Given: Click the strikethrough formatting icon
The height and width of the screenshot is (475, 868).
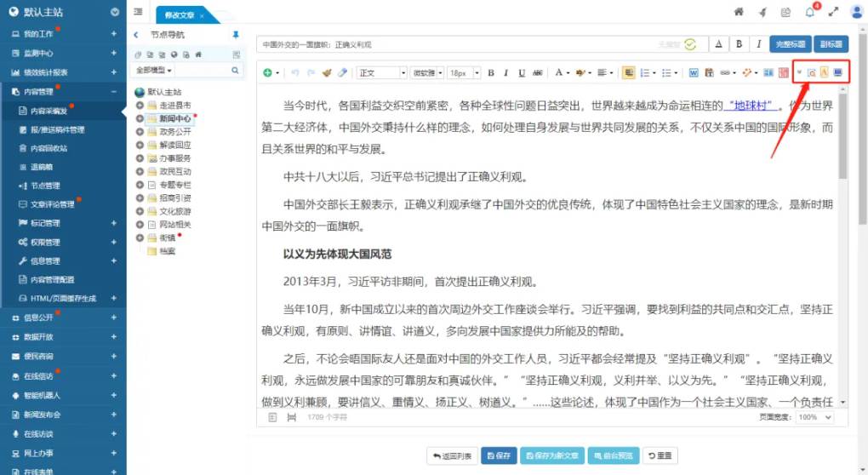Looking at the screenshot, I should click(536, 73).
